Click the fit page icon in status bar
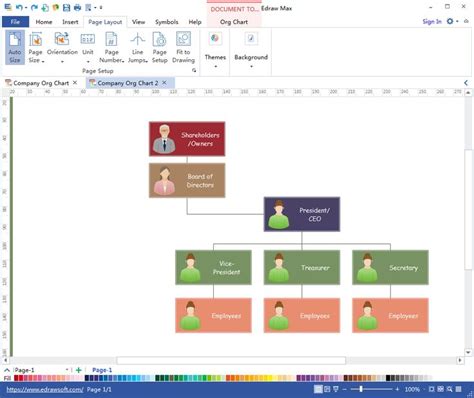The image size is (474, 398). click(x=431, y=389)
